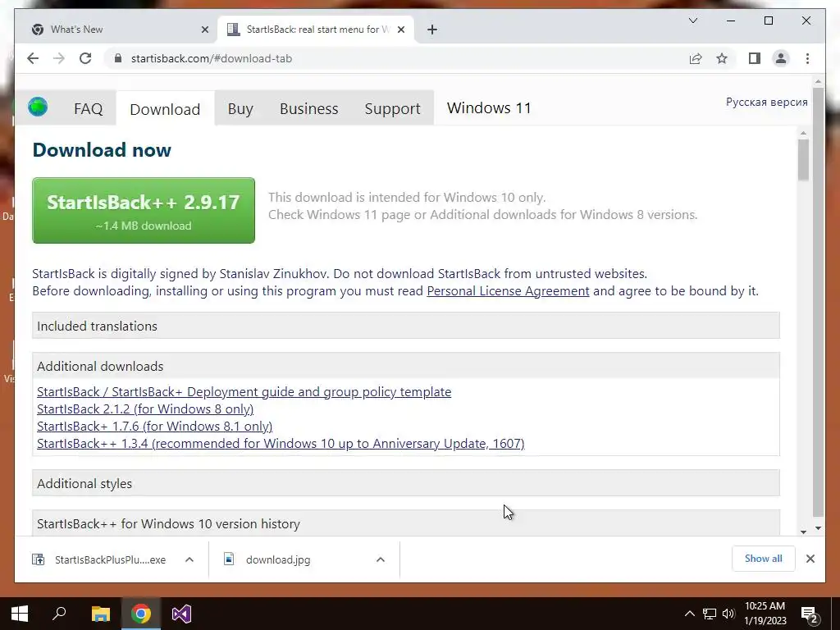Bookmark this page with the star icon
This screenshot has width=840, height=630.
pyautogui.click(x=722, y=58)
